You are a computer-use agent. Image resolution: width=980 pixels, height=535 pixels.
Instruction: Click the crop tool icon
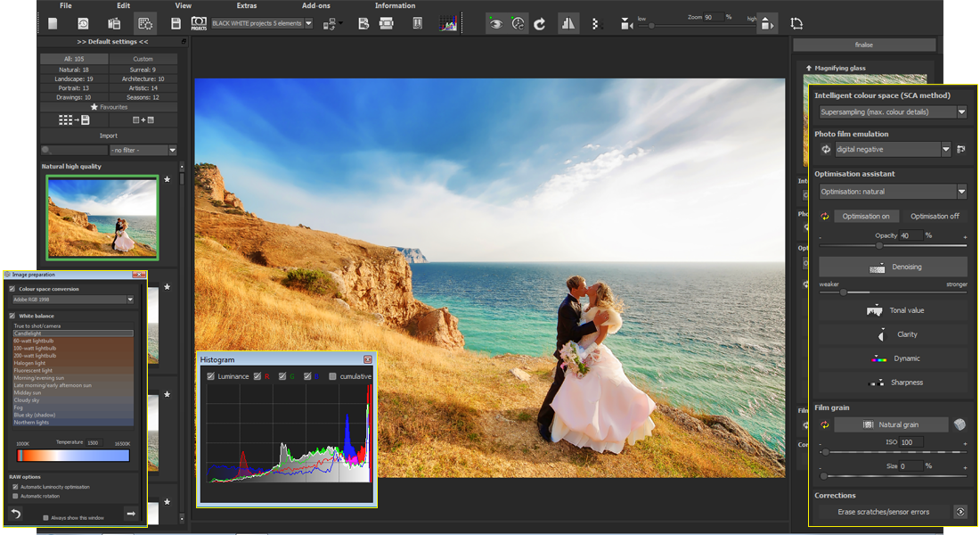(796, 24)
